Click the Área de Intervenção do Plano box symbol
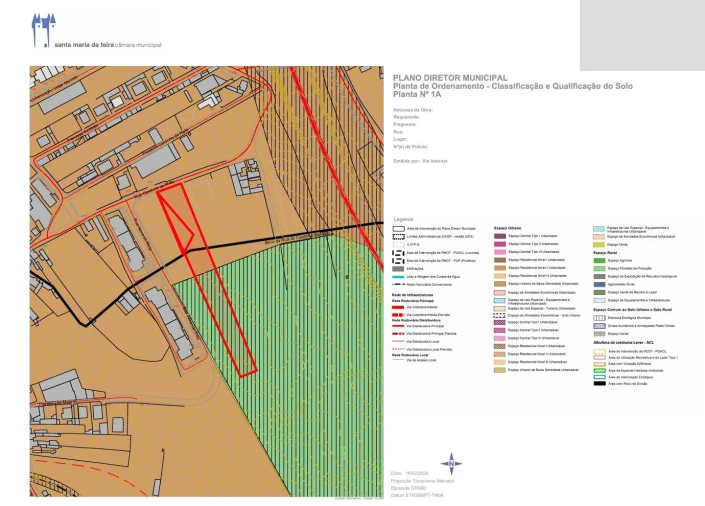Screen dimensions: 705x506 (x=398, y=229)
